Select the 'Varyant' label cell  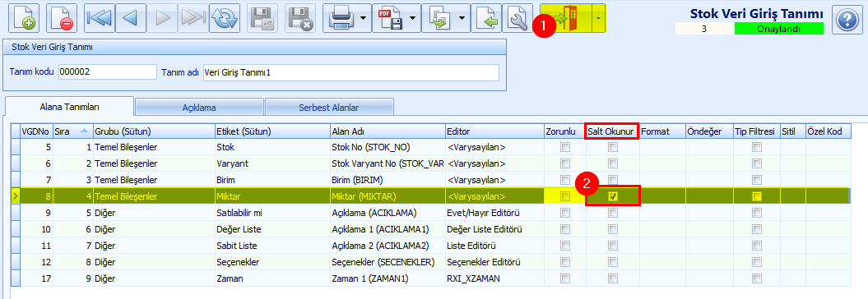(272, 163)
